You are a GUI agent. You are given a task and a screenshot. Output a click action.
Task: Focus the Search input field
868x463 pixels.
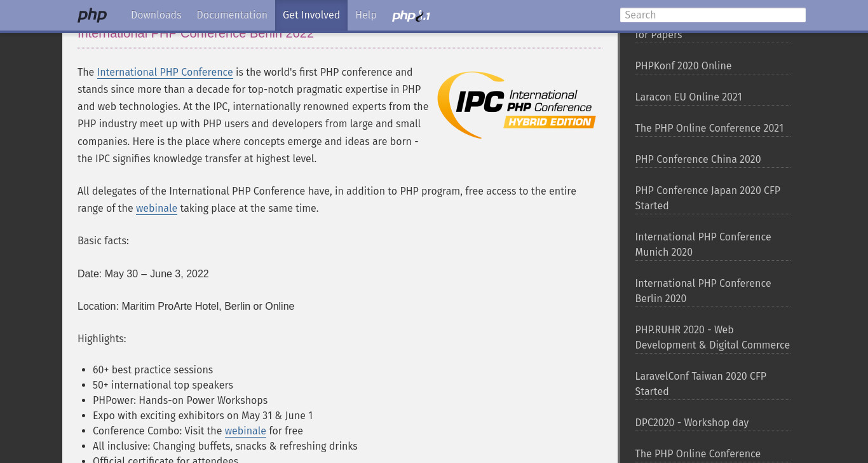(x=713, y=15)
